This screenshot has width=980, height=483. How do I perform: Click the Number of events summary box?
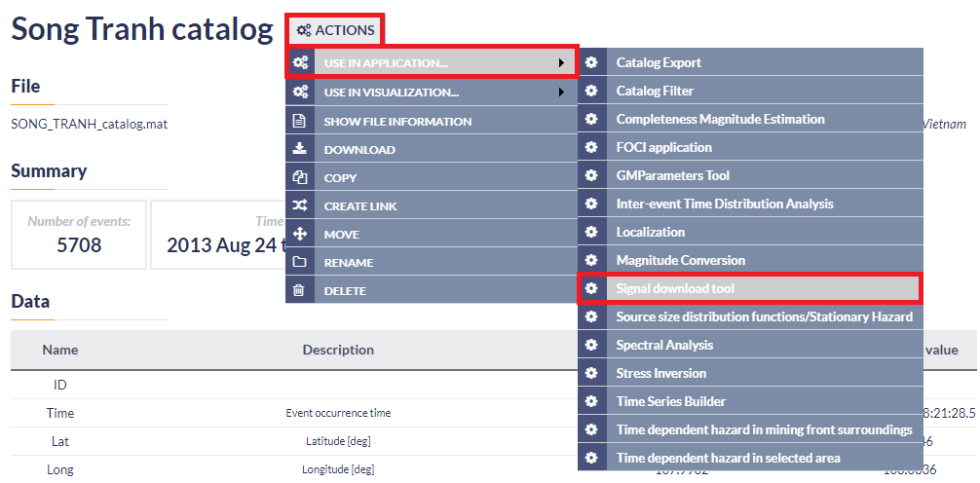click(x=79, y=235)
